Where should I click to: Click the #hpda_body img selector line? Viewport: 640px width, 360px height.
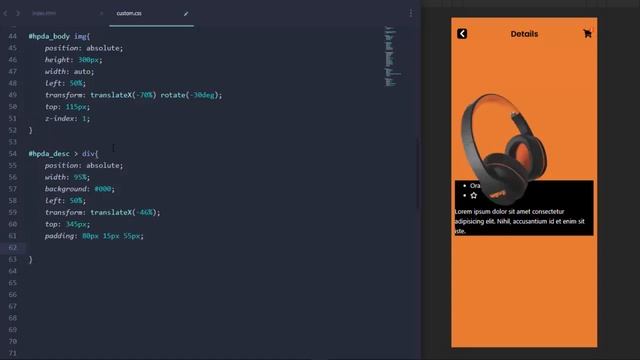point(59,36)
